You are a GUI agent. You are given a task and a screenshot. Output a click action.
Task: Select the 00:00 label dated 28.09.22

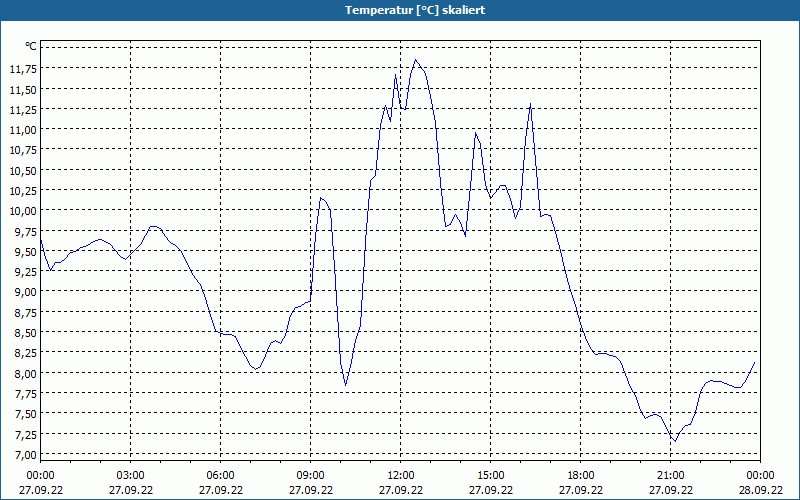pyautogui.click(x=760, y=476)
